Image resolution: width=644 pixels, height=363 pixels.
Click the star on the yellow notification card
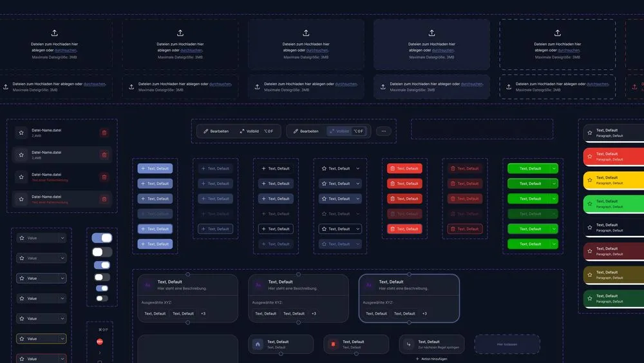(590, 180)
